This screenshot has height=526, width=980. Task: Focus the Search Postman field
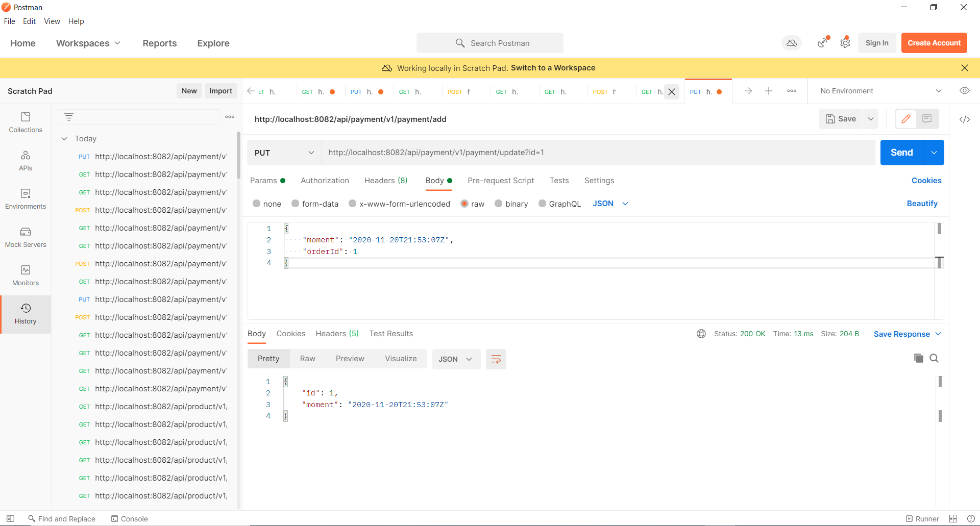[490, 43]
